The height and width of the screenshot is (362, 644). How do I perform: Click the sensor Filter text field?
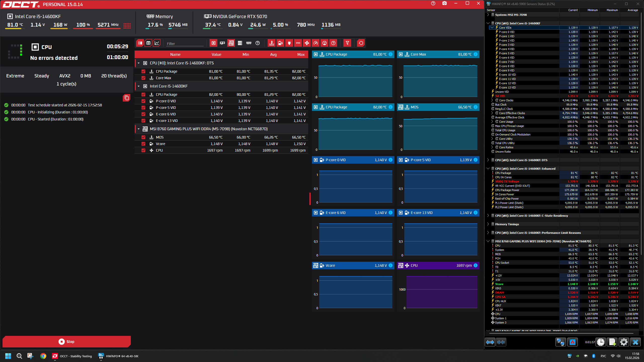click(x=185, y=43)
